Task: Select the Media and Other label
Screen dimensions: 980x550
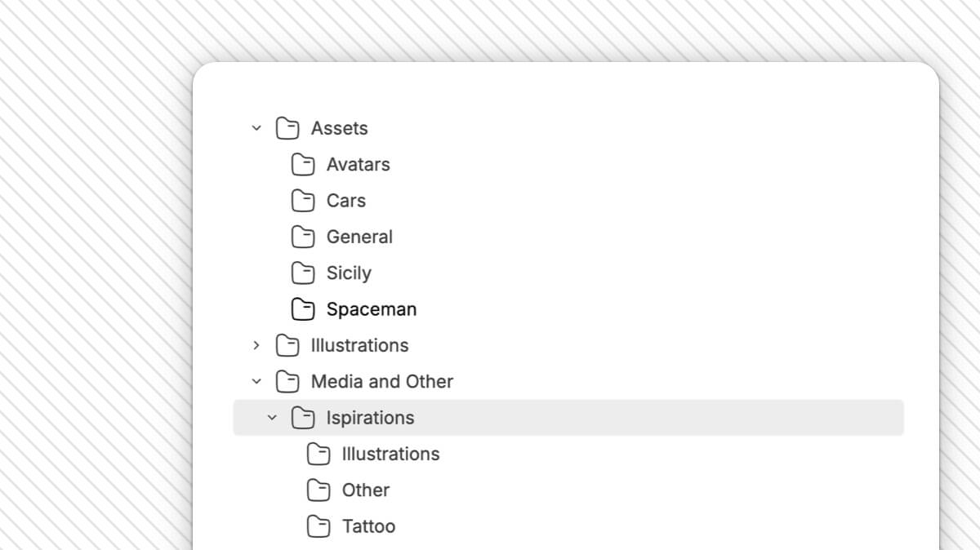Action: (x=382, y=381)
